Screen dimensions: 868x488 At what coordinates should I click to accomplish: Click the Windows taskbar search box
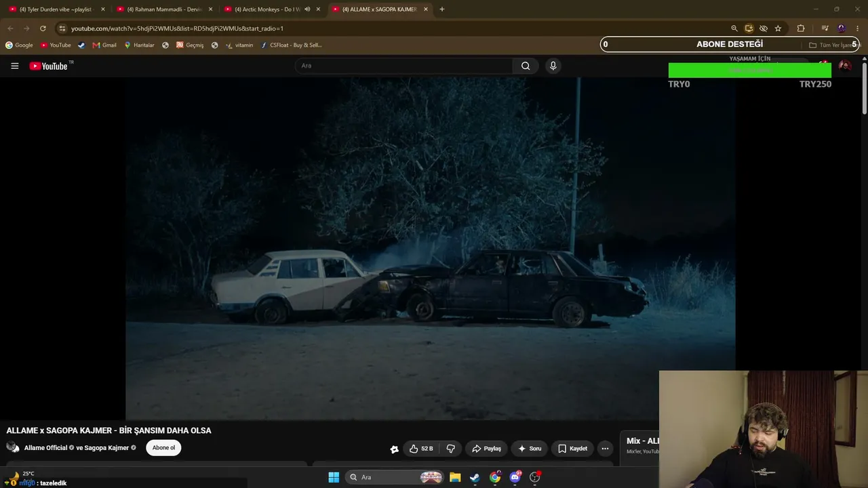coord(395,477)
